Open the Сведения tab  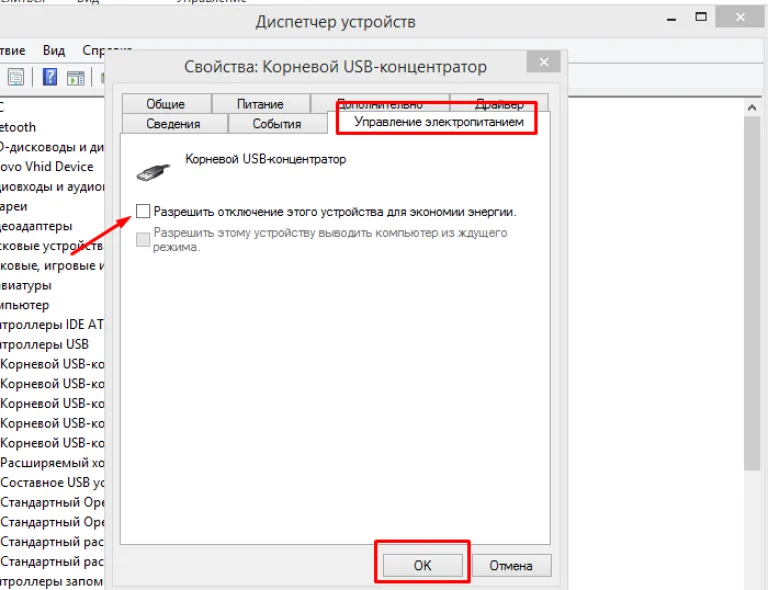tap(173, 123)
